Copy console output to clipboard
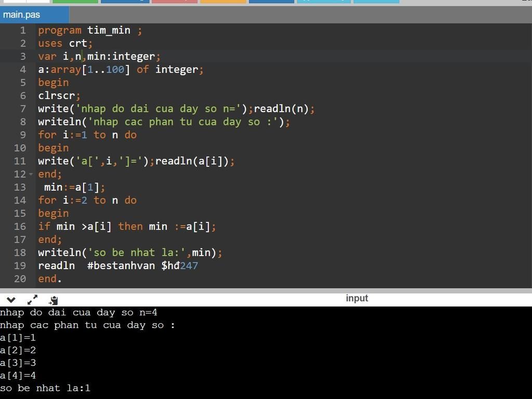This screenshot has height=399, width=532. [x=54, y=300]
